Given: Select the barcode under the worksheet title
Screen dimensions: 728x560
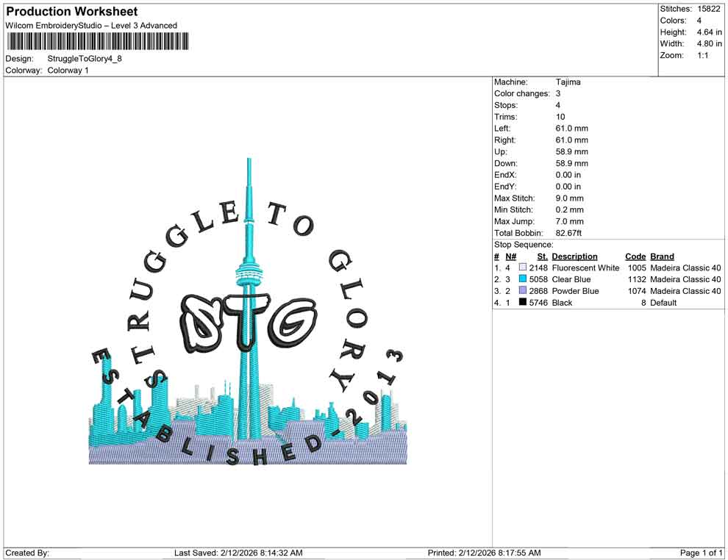Looking at the screenshot, I should pos(98,41).
